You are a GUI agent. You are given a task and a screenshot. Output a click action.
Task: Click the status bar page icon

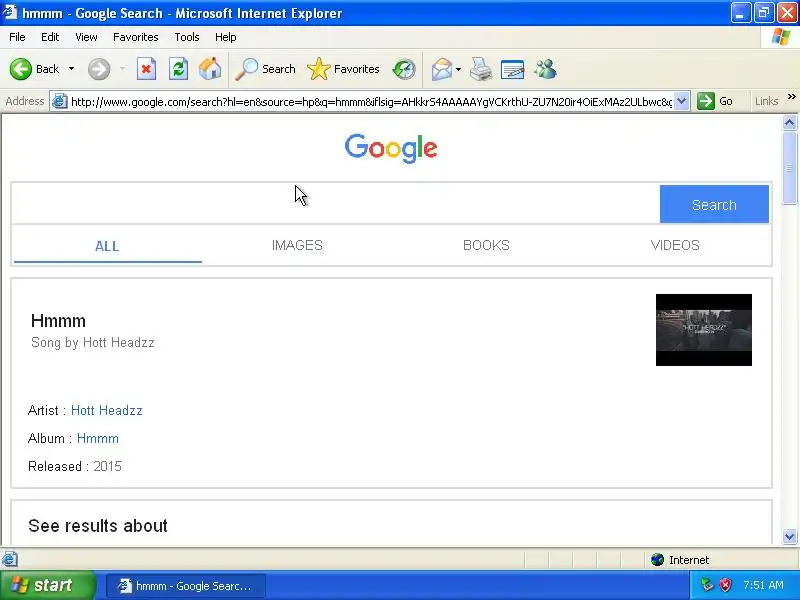[10, 559]
